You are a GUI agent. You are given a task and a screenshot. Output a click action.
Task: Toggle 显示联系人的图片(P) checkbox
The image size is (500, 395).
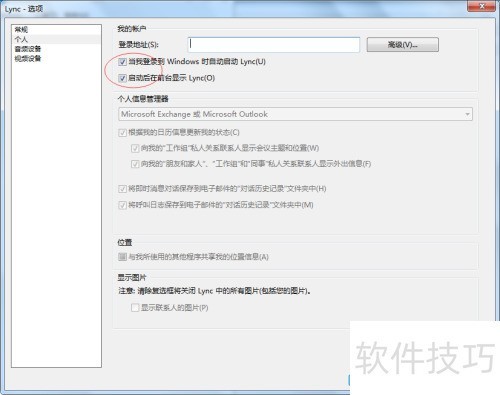(135, 308)
